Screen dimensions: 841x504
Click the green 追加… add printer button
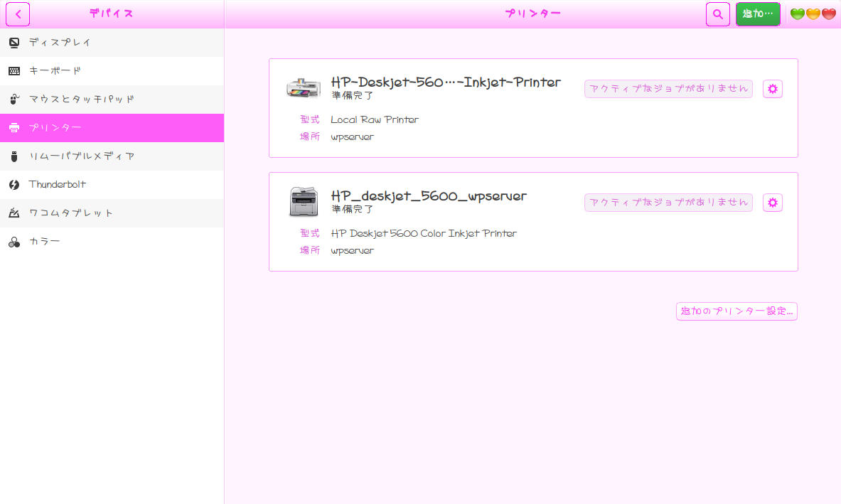point(758,14)
